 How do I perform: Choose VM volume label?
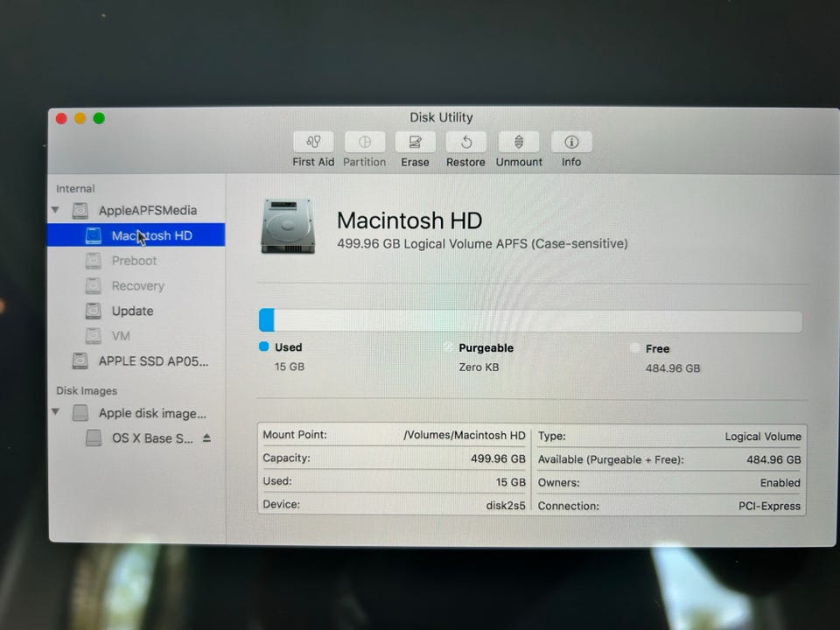point(121,336)
